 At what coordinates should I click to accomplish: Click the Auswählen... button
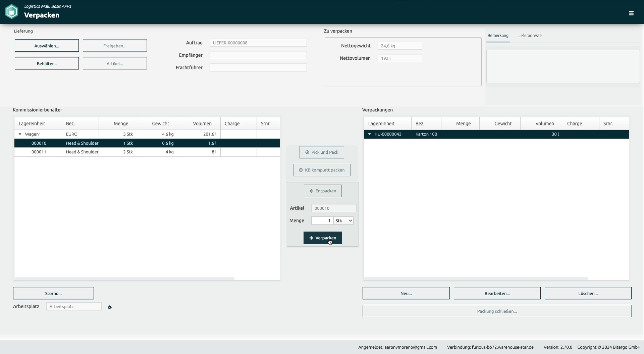click(47, 46)
